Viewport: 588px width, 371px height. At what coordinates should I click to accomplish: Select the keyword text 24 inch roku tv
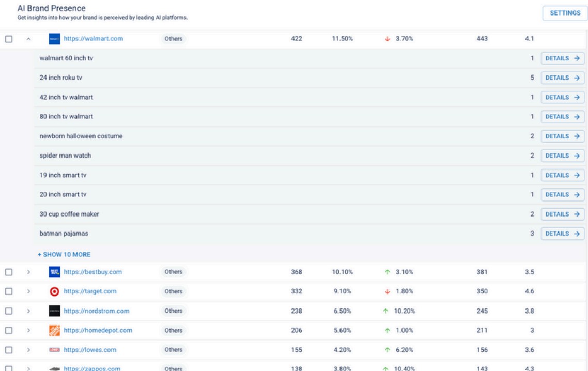61,78
